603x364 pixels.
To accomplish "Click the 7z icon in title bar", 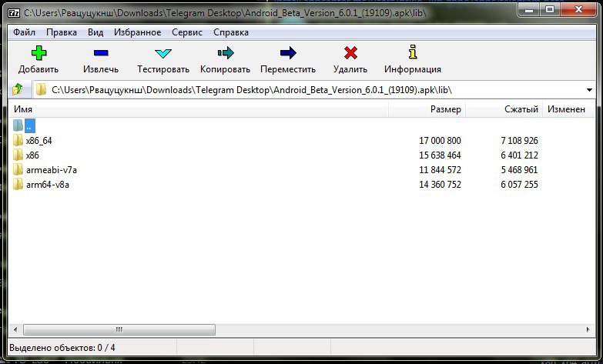I will tap(14, 12).
